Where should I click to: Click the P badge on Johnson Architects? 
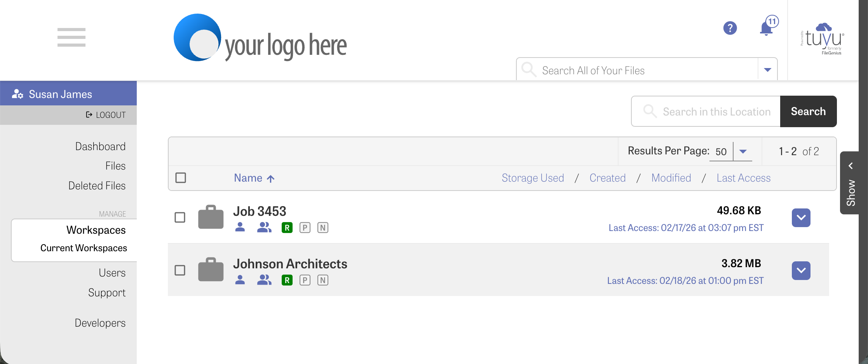pos(305,280)
